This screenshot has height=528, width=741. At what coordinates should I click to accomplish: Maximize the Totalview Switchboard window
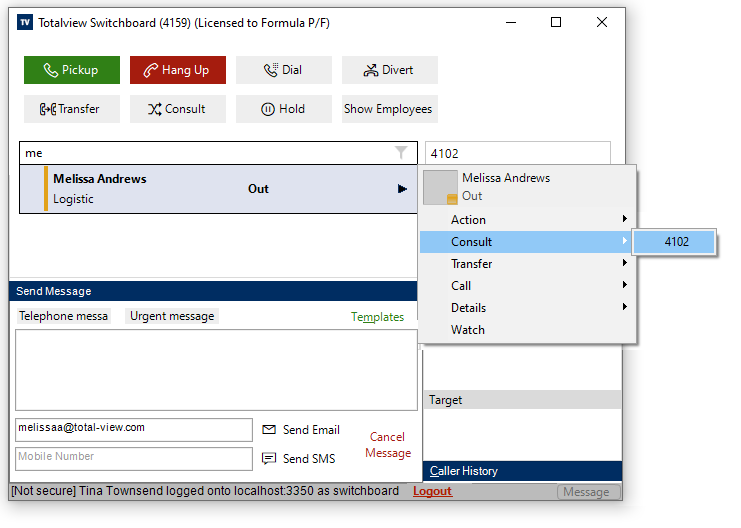pyautogui.click(x=556, y=22)
